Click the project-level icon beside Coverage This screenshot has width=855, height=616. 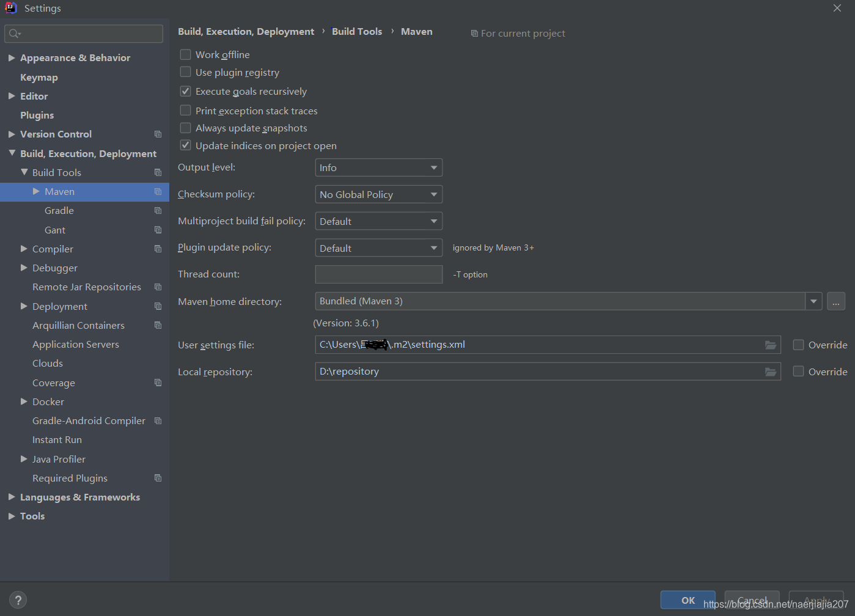158,383
